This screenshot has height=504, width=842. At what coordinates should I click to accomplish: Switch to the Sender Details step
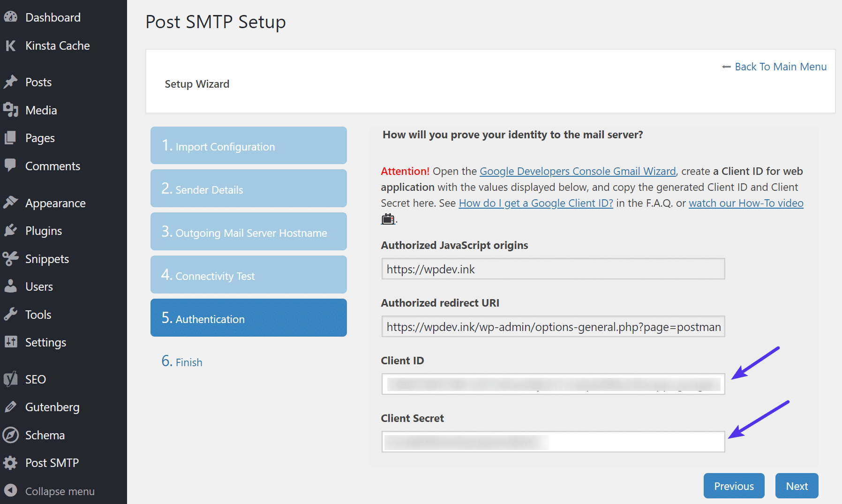coord(248,188)
